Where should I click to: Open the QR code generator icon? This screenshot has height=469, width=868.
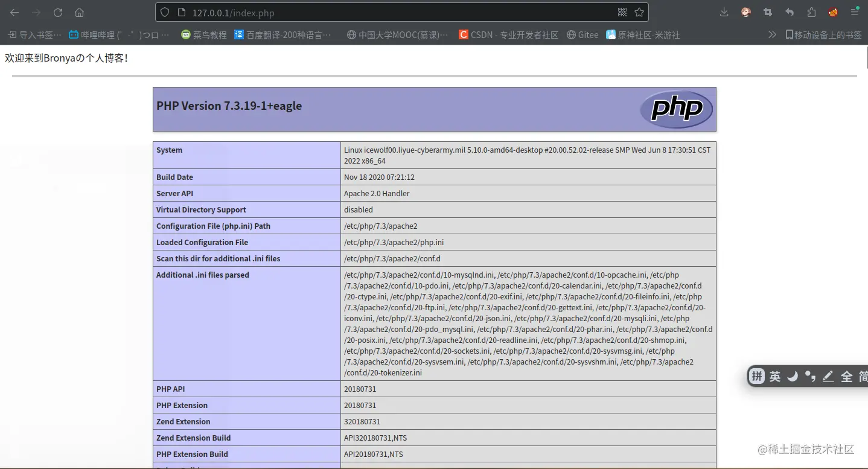[x=622, y=13]
